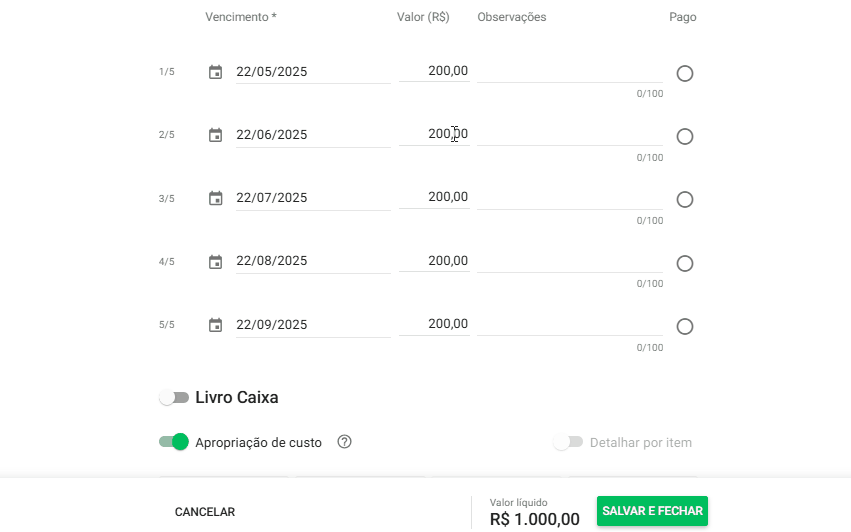Click the Salvar e Fechar button
851x532 pixels.
(652, 511)
